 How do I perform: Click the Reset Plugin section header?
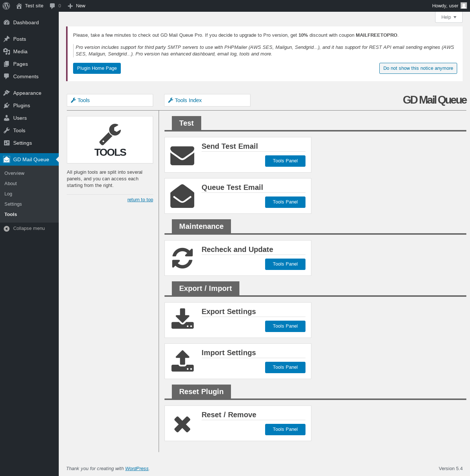[201, 392]
